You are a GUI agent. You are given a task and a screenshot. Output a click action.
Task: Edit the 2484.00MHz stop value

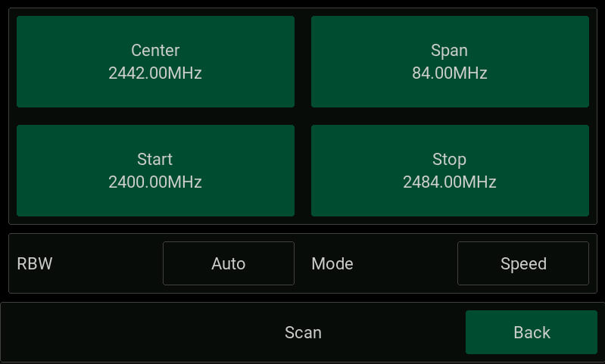[450, 182]
